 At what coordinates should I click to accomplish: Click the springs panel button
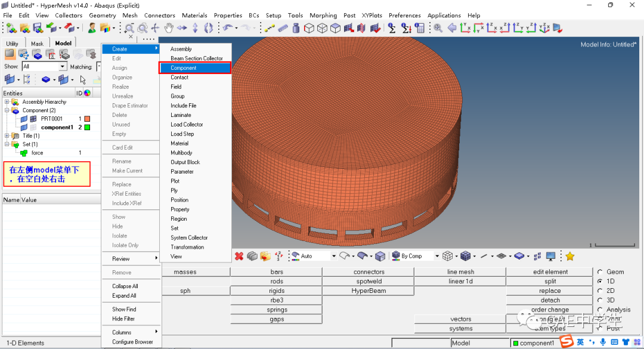point(277,310)
